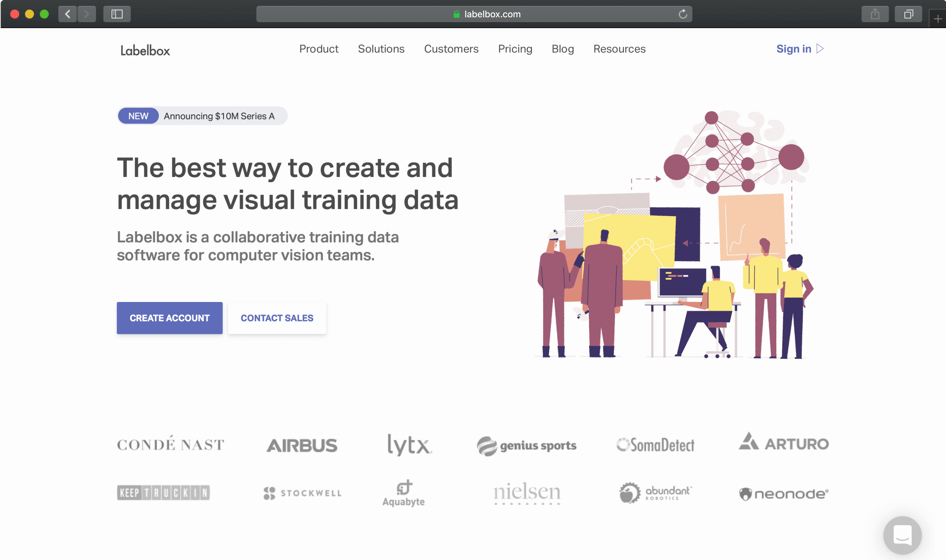946x560 pixels.
Task: Show all tabs overview icon
Action: click(908, 14)
